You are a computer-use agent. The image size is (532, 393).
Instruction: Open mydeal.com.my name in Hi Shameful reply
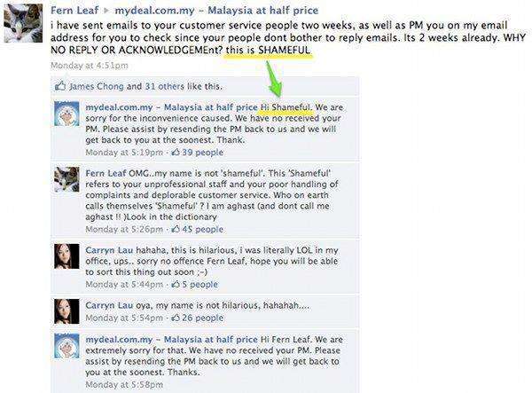[171, 107]
